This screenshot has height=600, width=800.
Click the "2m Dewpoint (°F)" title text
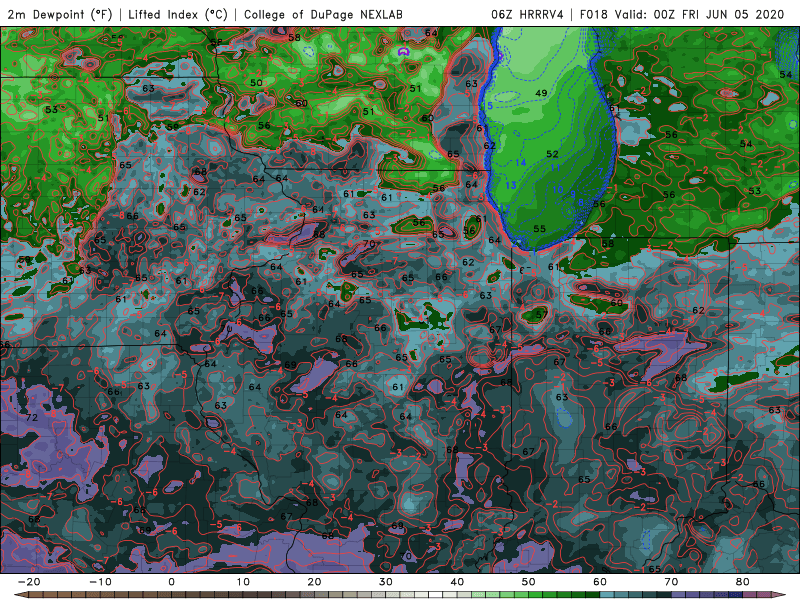click(59, 14)
